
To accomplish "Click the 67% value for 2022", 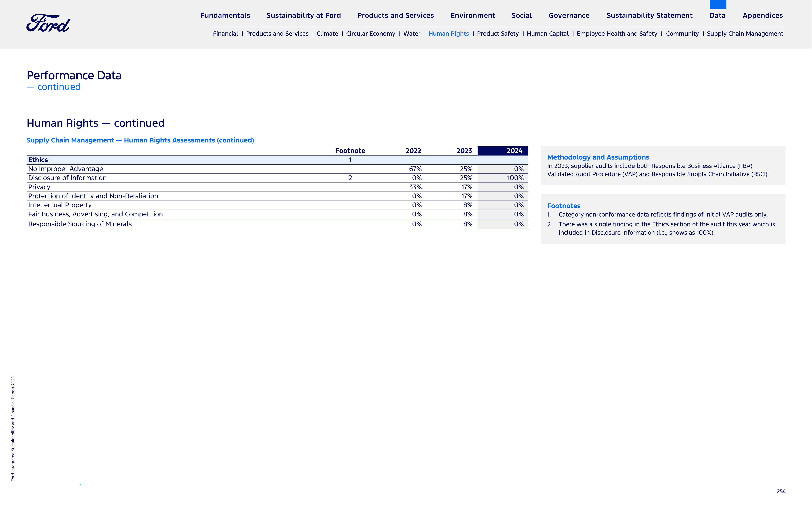I will click(415, 169).
